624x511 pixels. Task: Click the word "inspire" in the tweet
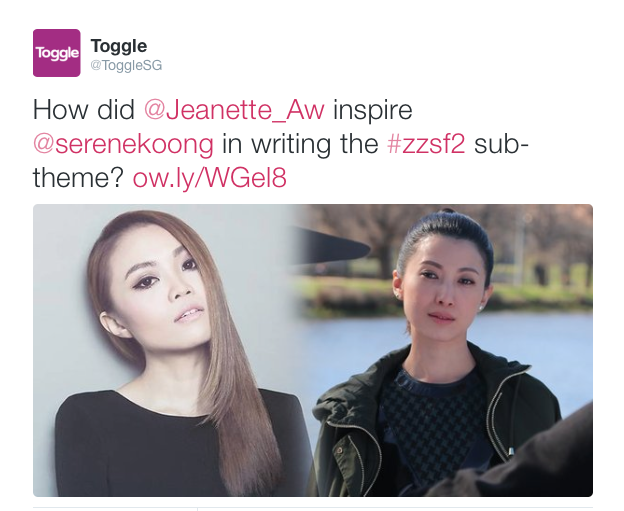(372, 110)
